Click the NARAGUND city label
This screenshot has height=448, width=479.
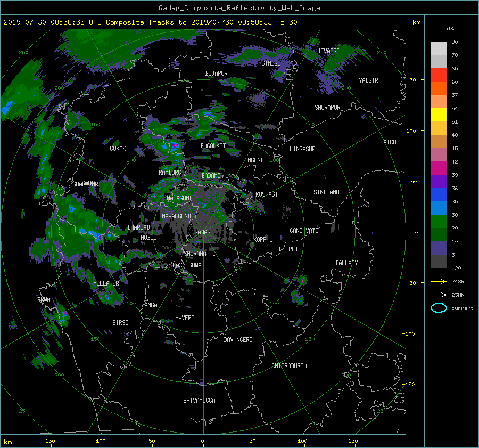coord(180,198)
